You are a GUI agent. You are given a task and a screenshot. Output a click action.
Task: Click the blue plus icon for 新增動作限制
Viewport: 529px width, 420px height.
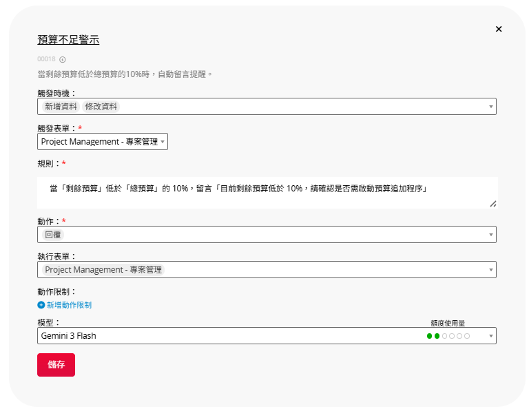(41, 305)
